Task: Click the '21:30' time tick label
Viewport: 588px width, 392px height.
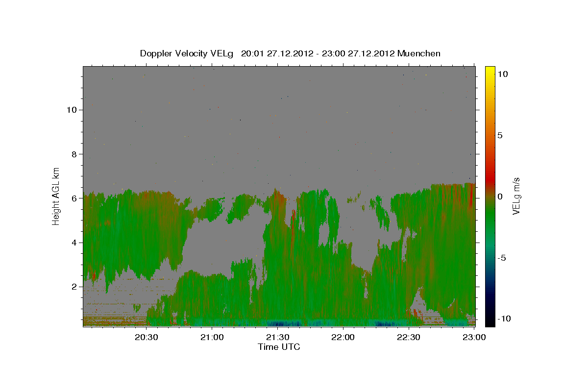Action: pyautogui.click(x=277, y=337)
